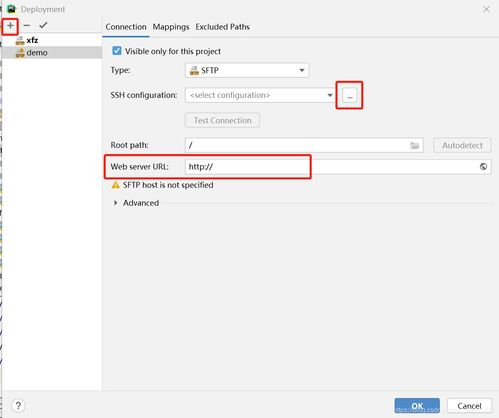Click the Autodetect button
Viewport: 499px width, 418px height.
[x=462, y=145]
